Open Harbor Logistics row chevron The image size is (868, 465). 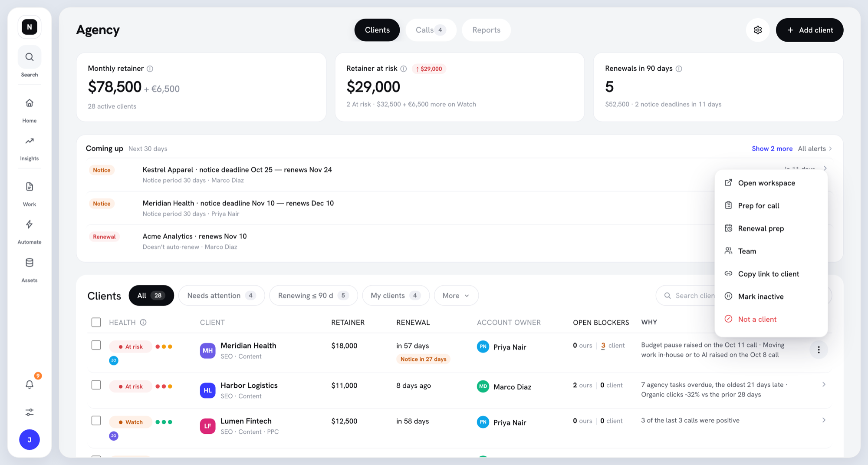(x=824, y=384)
